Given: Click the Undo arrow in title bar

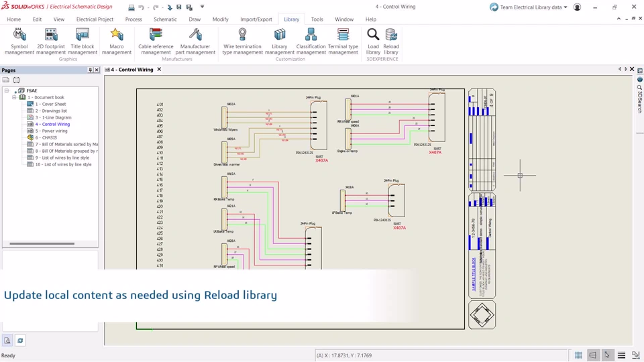Looking at the screenshot, I should 141,7.
